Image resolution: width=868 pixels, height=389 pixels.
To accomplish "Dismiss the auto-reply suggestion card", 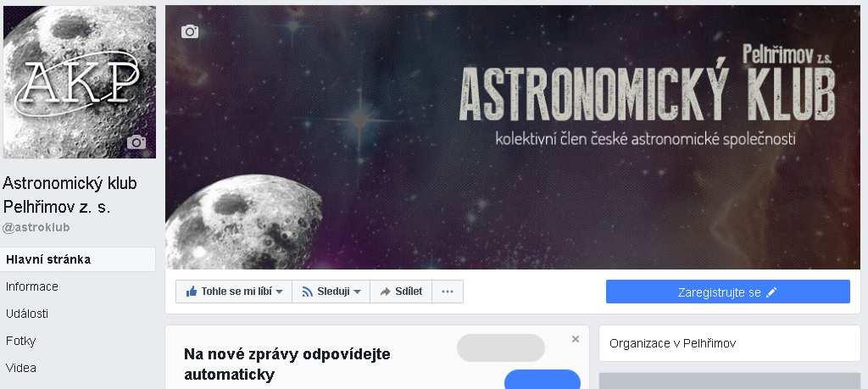I will (576, 339).
